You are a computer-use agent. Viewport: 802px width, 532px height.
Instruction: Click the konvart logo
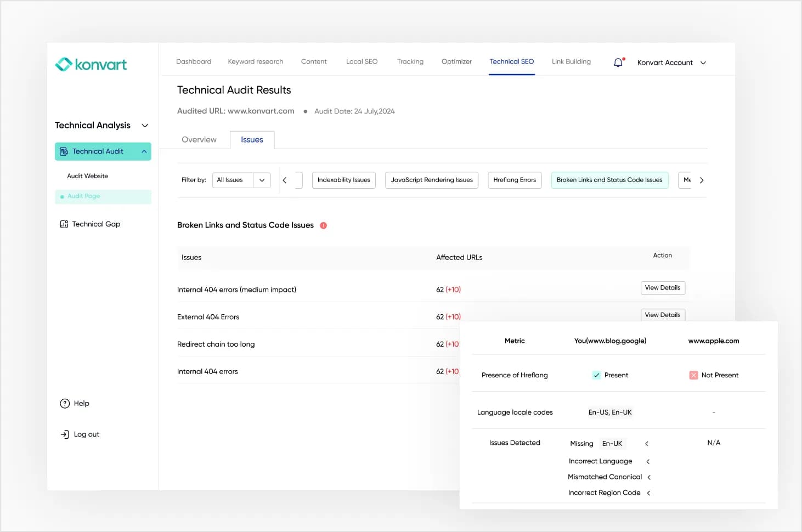tap(91, 65)
